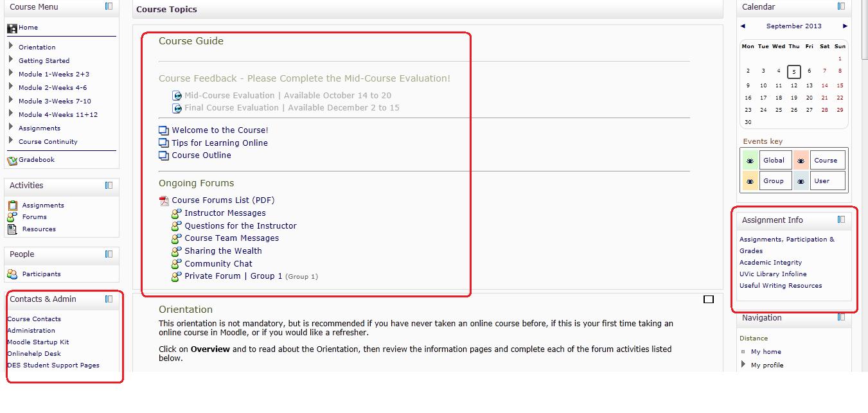Toggle the Global events eye icon
868x413 pixels.
(749, 160)
